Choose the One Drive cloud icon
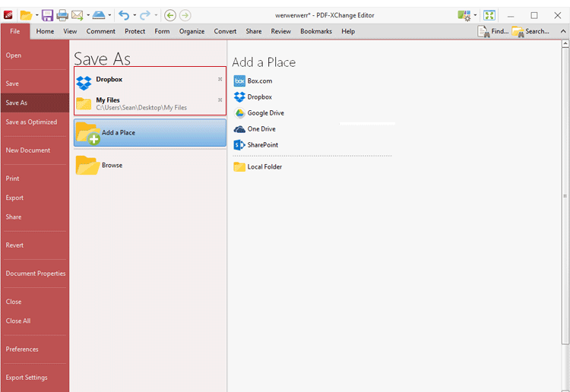Image resolution: width=570 pixels, height=392 pixels. (x=239, y=129)
